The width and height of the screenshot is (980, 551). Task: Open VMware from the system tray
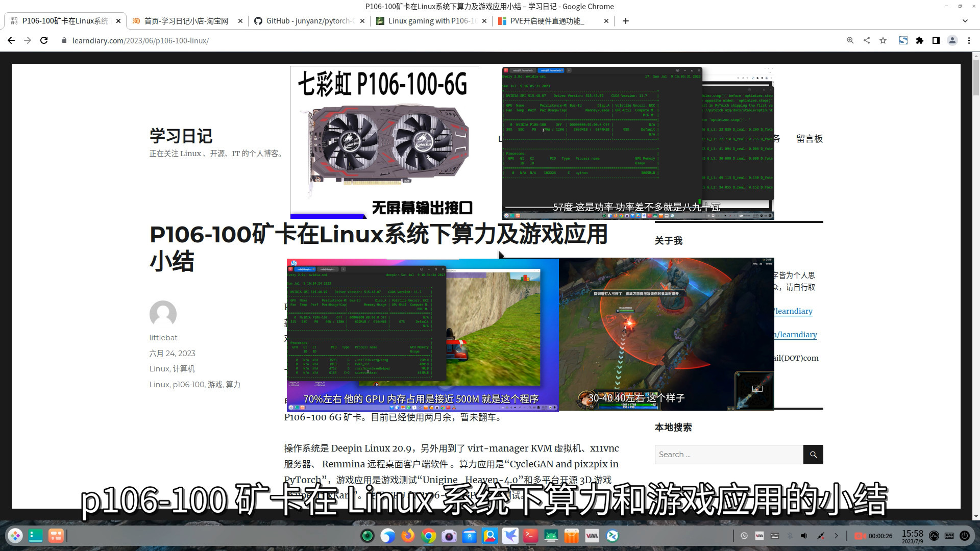759,536
